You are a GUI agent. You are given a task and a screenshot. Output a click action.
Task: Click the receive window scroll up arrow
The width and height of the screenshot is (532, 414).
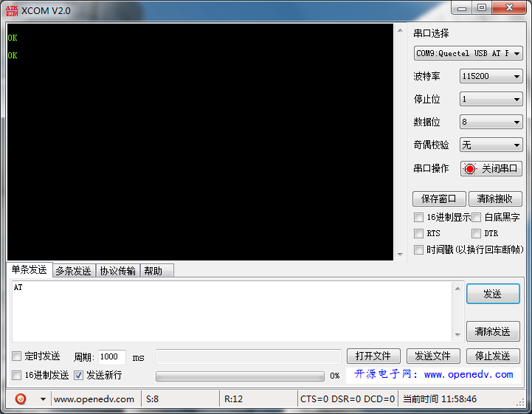(401, 30)
